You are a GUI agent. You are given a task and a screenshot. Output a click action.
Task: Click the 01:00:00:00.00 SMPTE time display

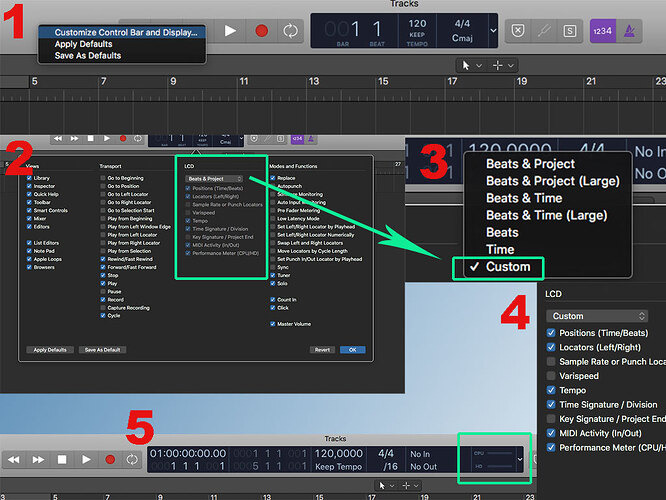tap(188, 453)
